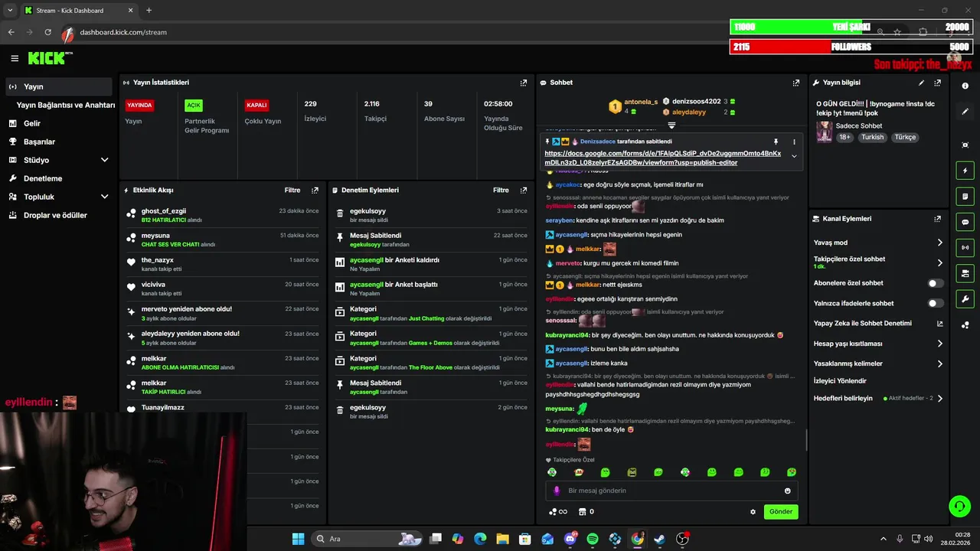Viewport: 980px width, 551px height.
Task: Open chat settings gear next to Gönder
Action: pyautogui.click(x=753, y=512)
